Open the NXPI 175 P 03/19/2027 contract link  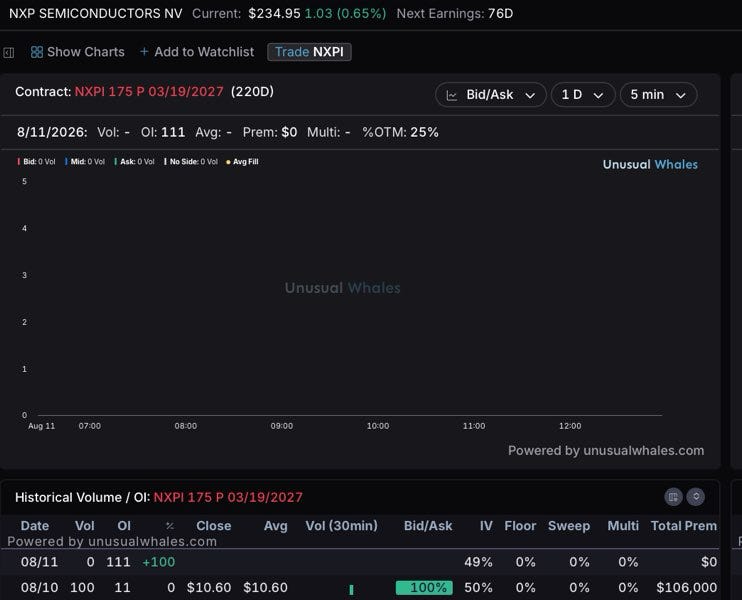coord(149,91)
